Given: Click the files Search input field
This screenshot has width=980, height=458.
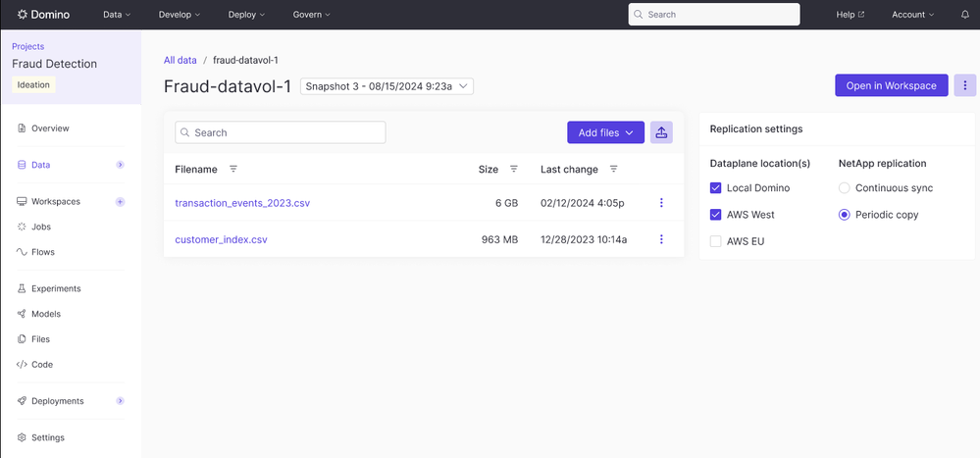Looking at the screenshot, I should click(280, 132).
